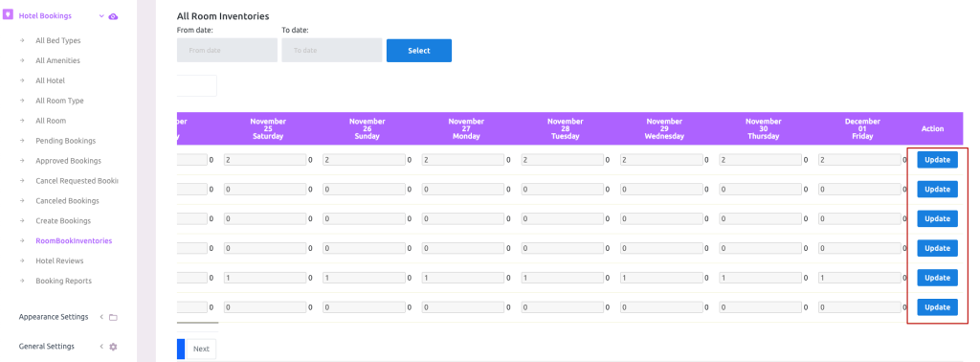980x362 pixels.
Task: Open Hotel Reviews page
Action: point(59,260)
